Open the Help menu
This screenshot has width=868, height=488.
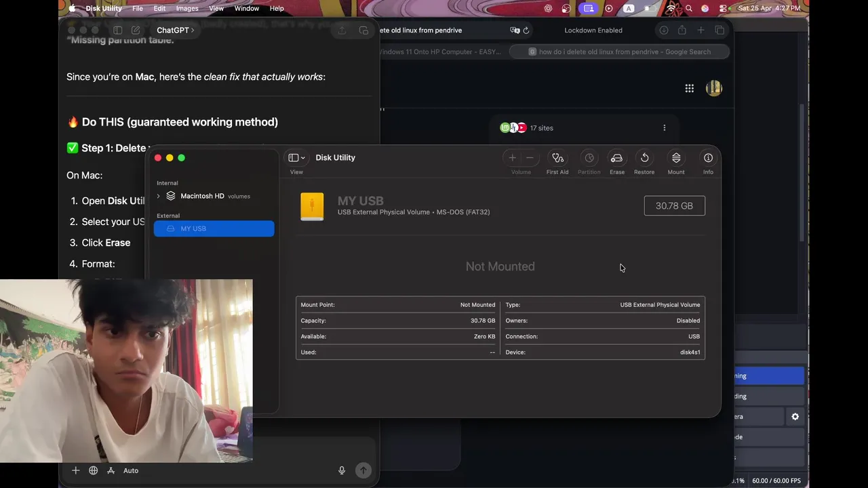(277, 8)
